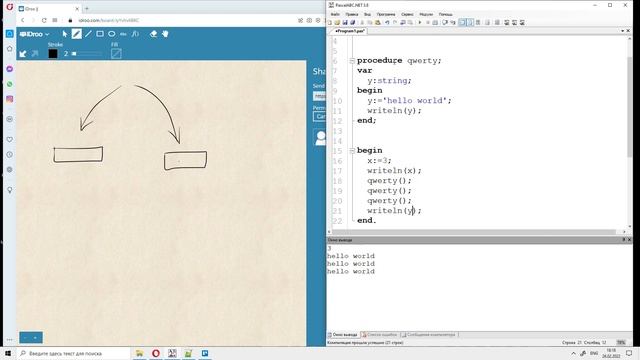Click the undo arrow in IDroo toolbar
Screen dimensions: 640x360
[23, 53]
